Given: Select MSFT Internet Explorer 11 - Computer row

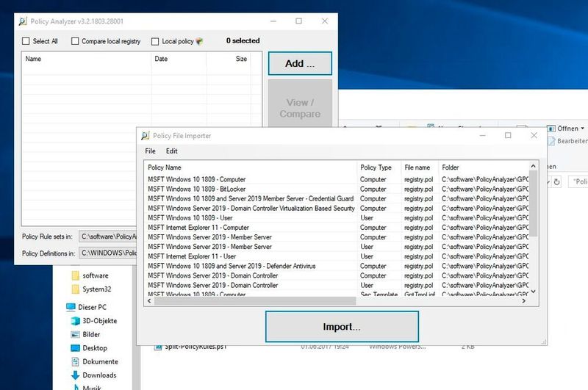Looking at the screenshot, I should tap(337, 228).
